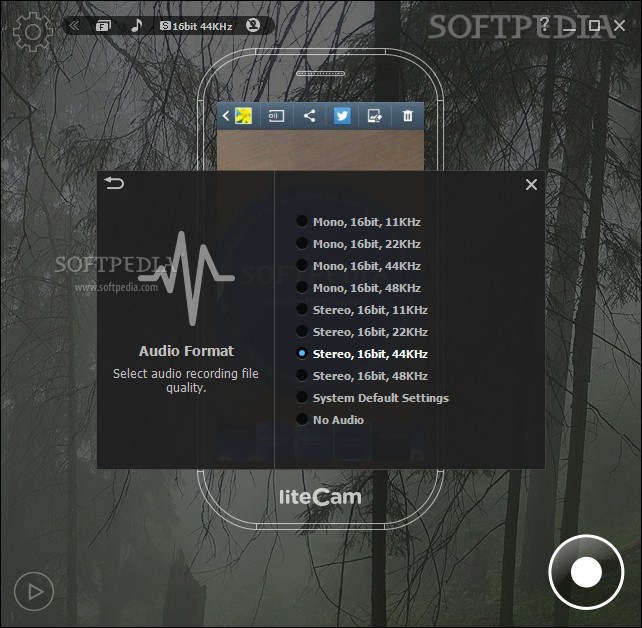This screenshot has height=628, width=642.
Task: Select Stereo, 16bit, 22KHz option
Action: pos(362,332)
